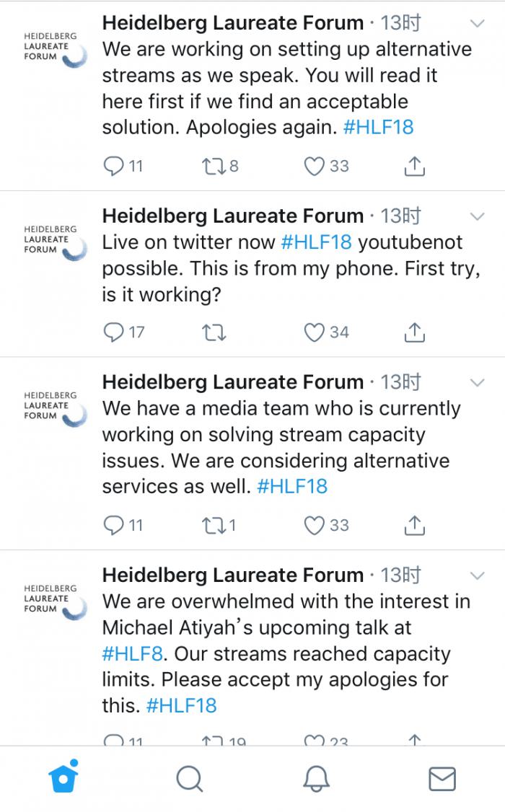Like the 'Live on twitter now' tweet
Screen dimensions: 505x812
click(314, 332)
